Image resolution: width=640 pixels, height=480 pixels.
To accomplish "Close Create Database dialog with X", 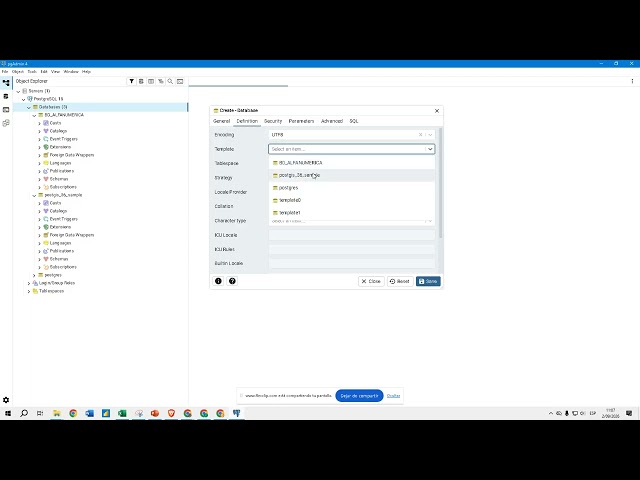I will [437, 111].
